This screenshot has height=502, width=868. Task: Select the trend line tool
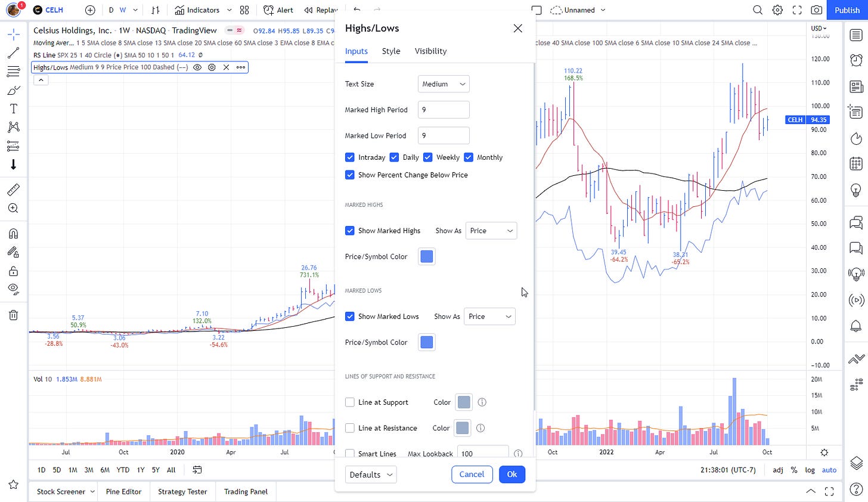tap(13, 53)
